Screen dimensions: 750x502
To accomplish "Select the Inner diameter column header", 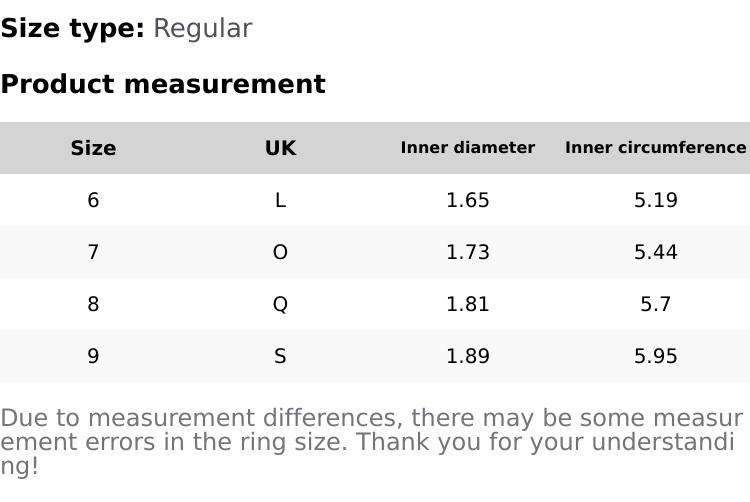I will click(467, 148).
